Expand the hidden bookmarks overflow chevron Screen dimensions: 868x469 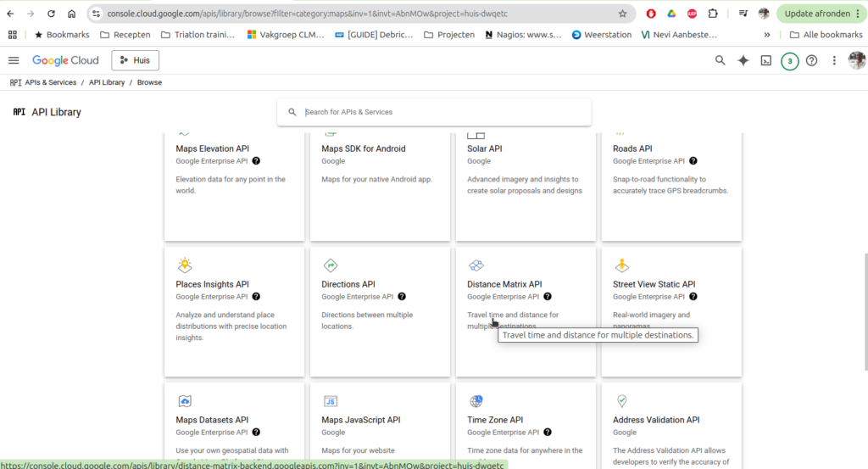pyautogui.click(x=767, y=35)
